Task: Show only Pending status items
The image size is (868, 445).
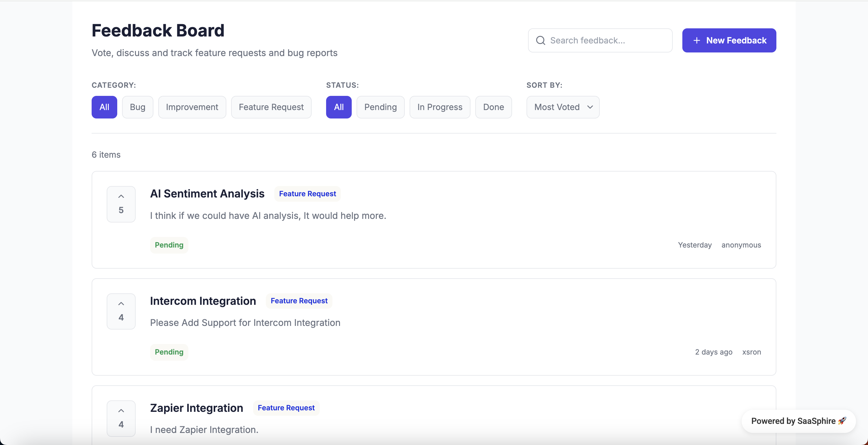Action: coord(380,107)
